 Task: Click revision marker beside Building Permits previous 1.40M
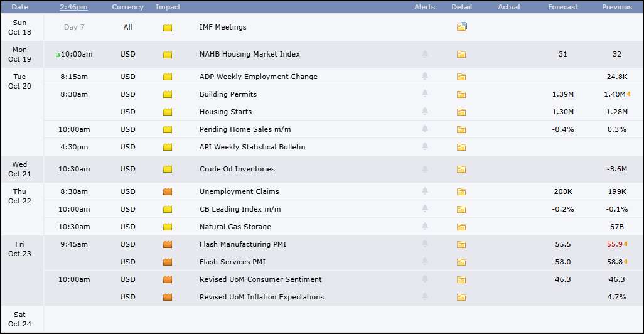(629, 94)
